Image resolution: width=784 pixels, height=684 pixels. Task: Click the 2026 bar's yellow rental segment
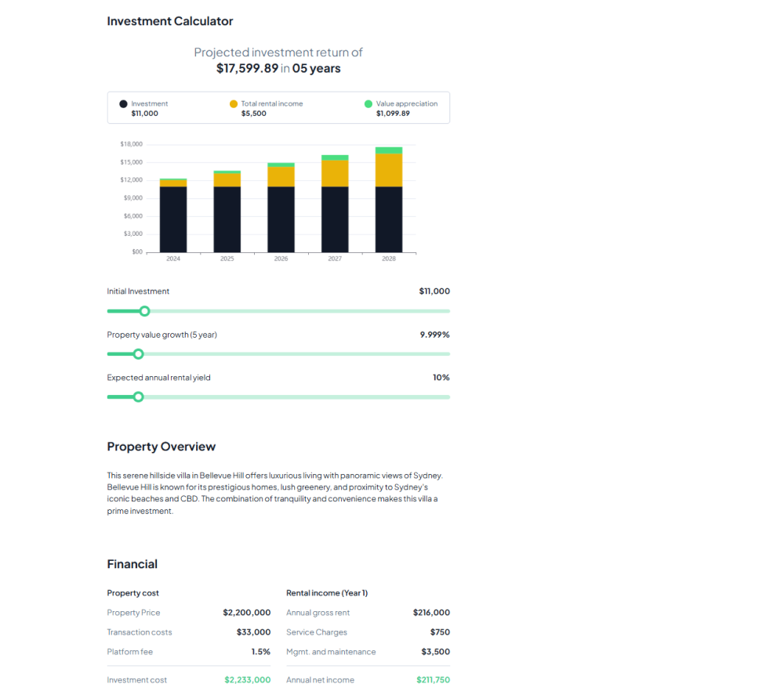(x=281, y=177)
